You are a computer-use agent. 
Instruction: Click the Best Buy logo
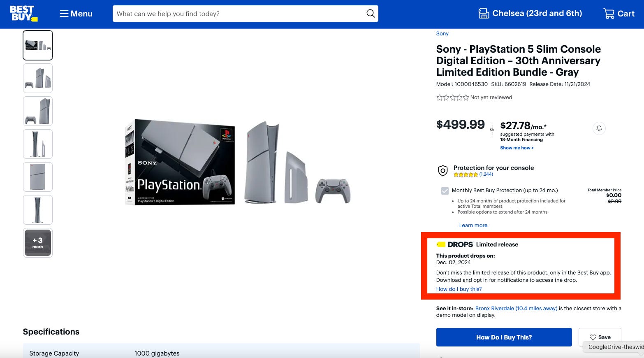24,13
